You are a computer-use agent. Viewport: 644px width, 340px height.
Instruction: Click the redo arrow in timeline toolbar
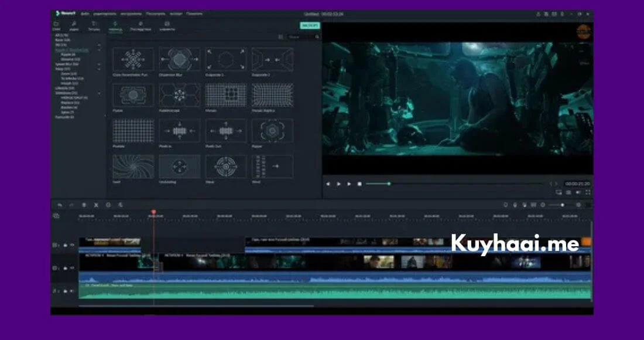pos(71,205)
